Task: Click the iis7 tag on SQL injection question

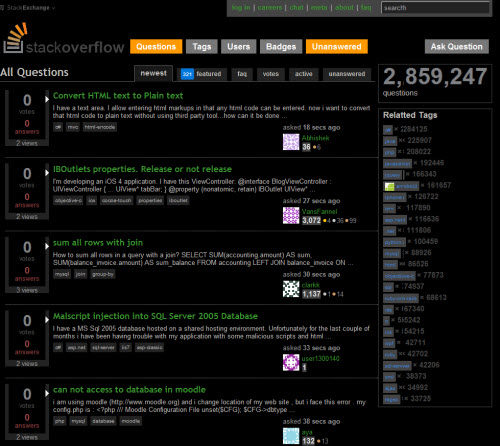Action: [x=125, y=347]
